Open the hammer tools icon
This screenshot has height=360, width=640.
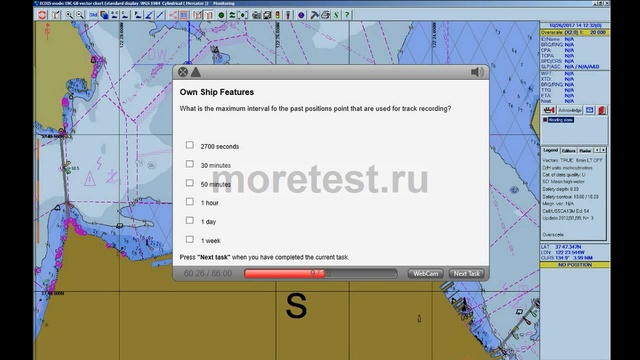(314, 15)
